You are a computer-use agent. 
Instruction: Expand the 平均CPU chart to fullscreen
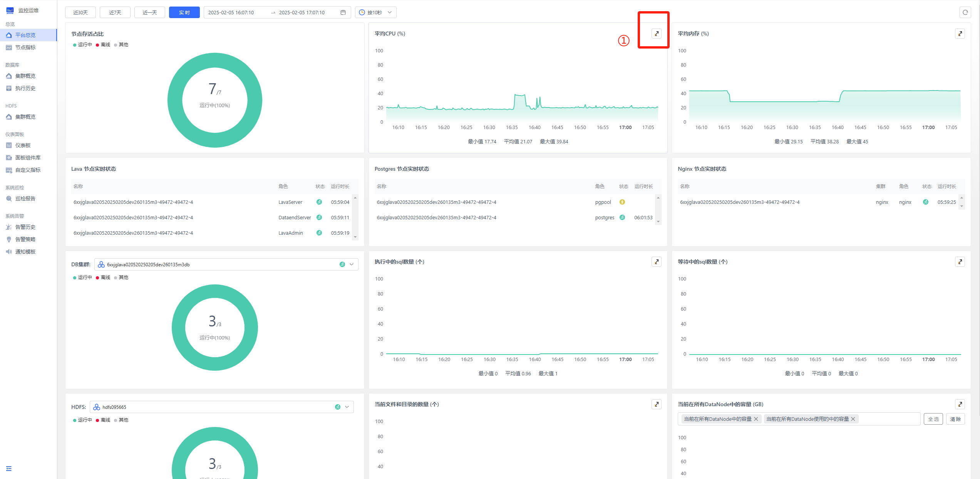[657, 34]
